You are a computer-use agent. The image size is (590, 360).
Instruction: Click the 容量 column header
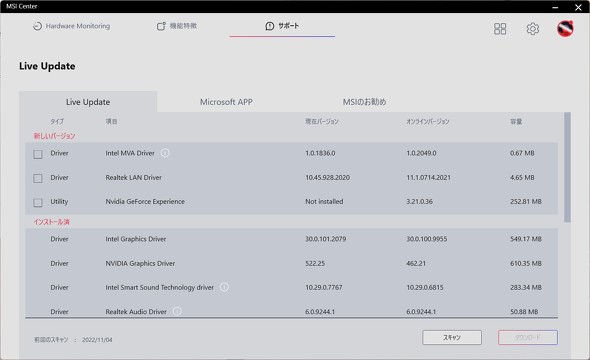coord(516,122)
